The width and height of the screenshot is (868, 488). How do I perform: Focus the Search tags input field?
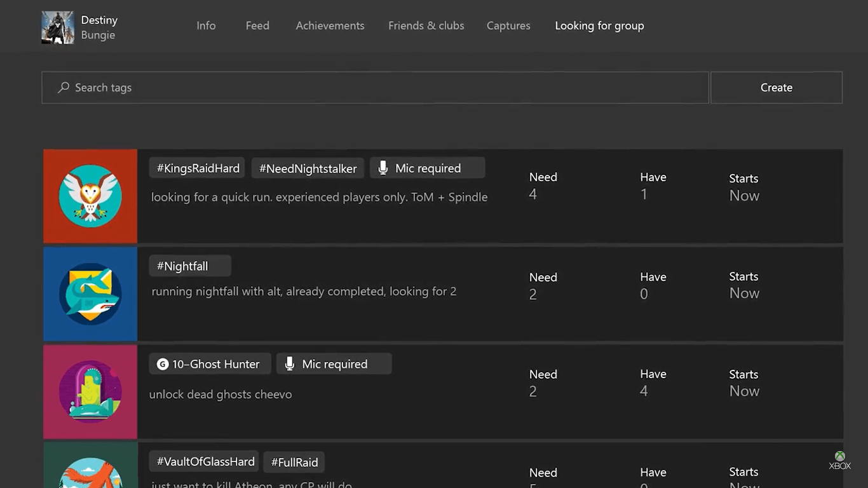click(x=381, y=88)
